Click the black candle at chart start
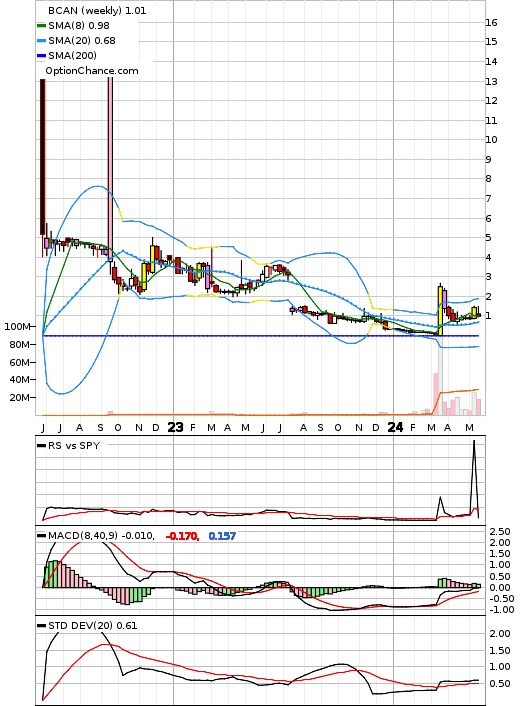526x706 pixels. coord(43,157)
